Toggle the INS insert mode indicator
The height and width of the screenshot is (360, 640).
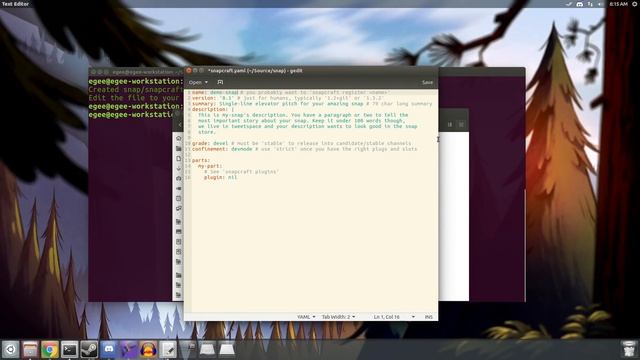click(428, 317)
